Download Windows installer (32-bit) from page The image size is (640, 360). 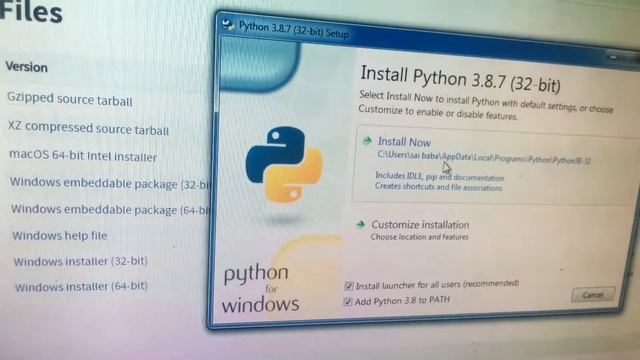[80, 261]
